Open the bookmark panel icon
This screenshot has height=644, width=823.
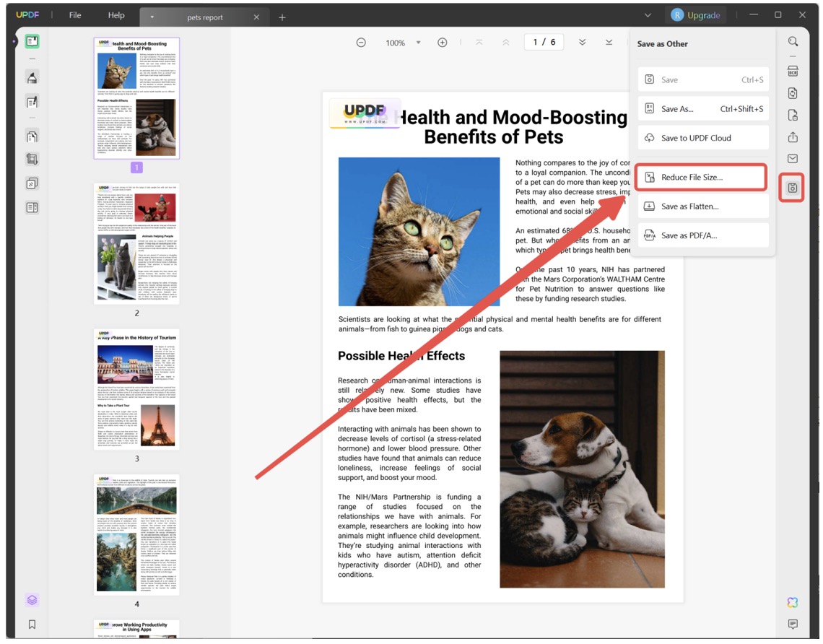click(32, 624)
